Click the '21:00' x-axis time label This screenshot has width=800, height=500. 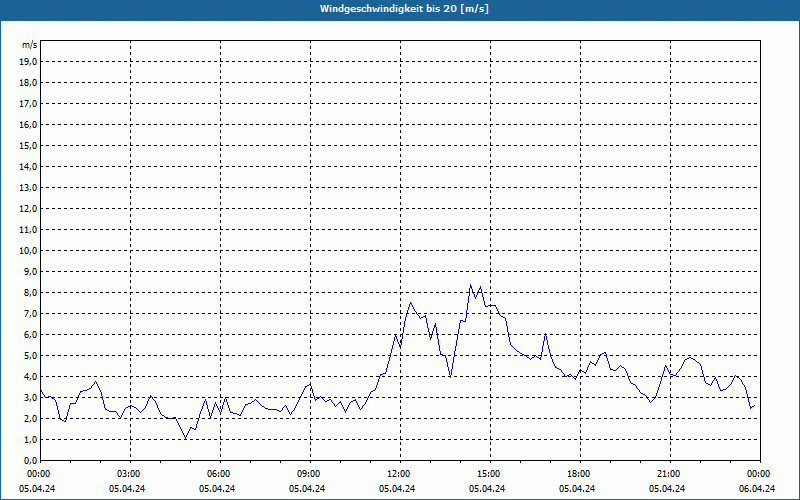(670, 474)
